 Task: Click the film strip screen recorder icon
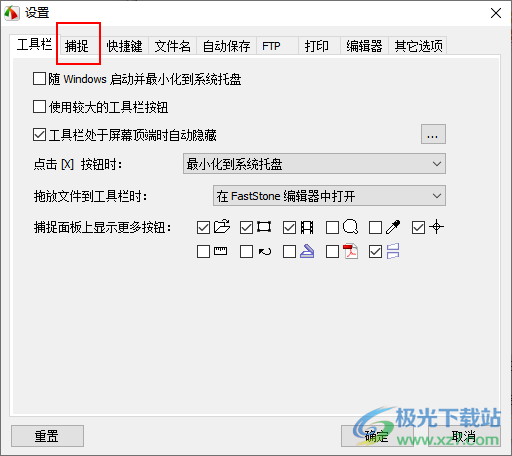(x=307, y=227)
